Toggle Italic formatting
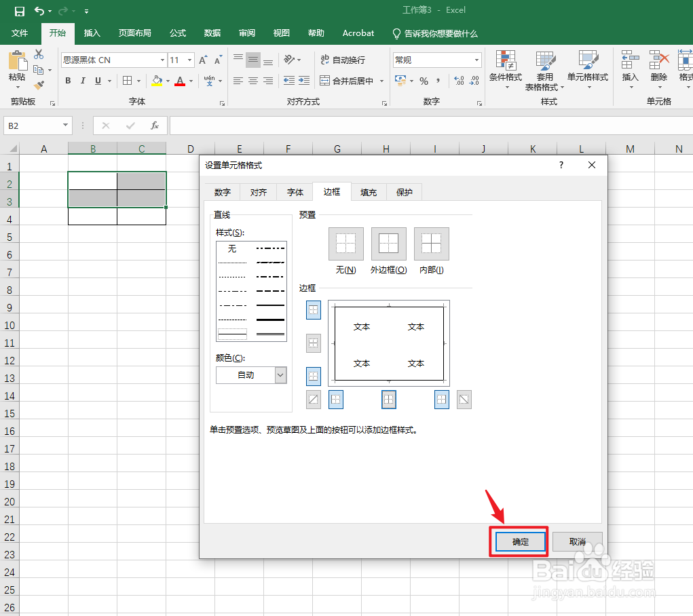 83,81
